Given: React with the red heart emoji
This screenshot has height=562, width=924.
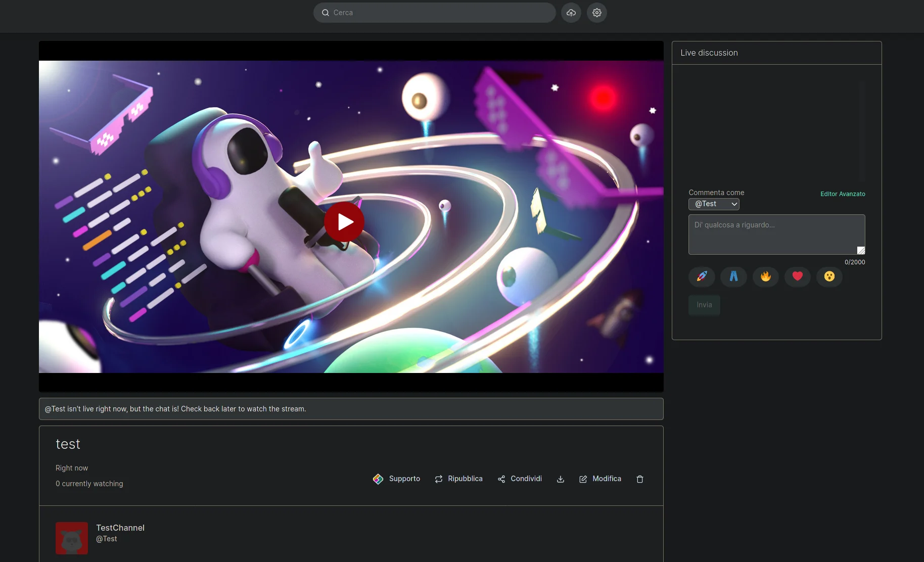Looking at the screenshot, I should [x=798, y=276].
